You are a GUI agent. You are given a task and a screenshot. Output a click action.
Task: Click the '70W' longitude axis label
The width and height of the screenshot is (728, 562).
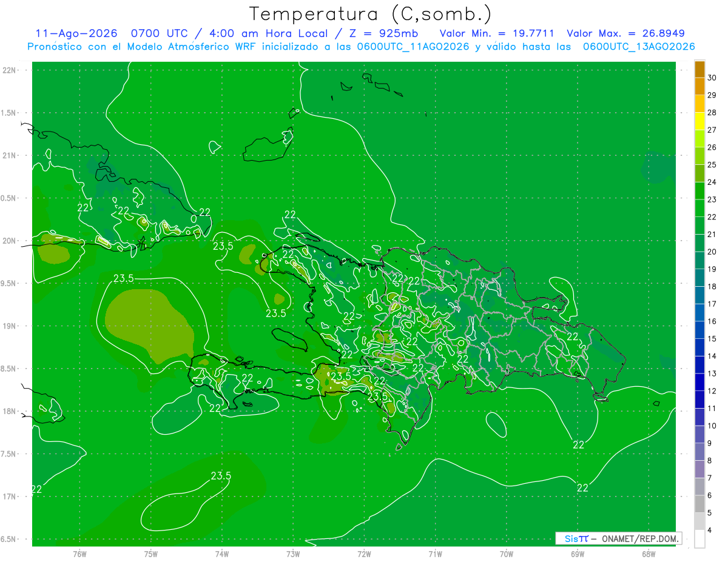coord(507,554)
